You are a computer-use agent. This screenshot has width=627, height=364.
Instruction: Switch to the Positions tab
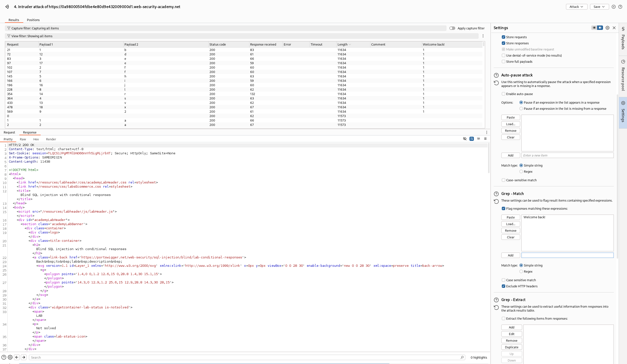click(33, 20)
